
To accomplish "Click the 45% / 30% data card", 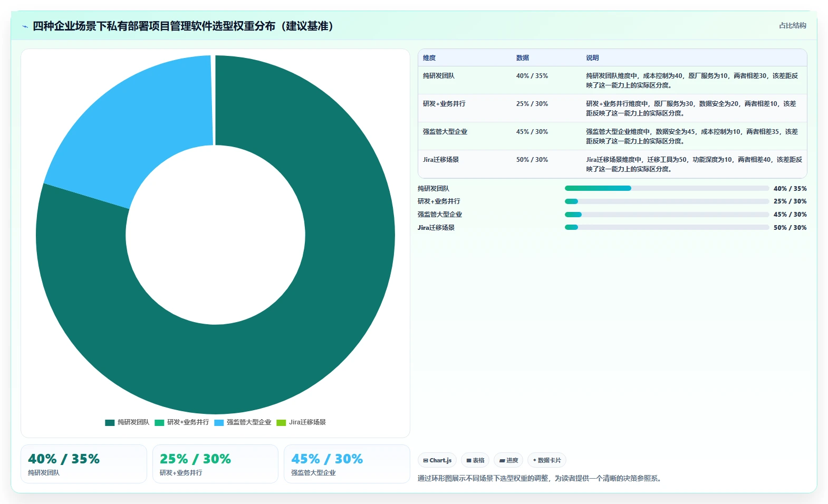I will (x=347, y=464).
